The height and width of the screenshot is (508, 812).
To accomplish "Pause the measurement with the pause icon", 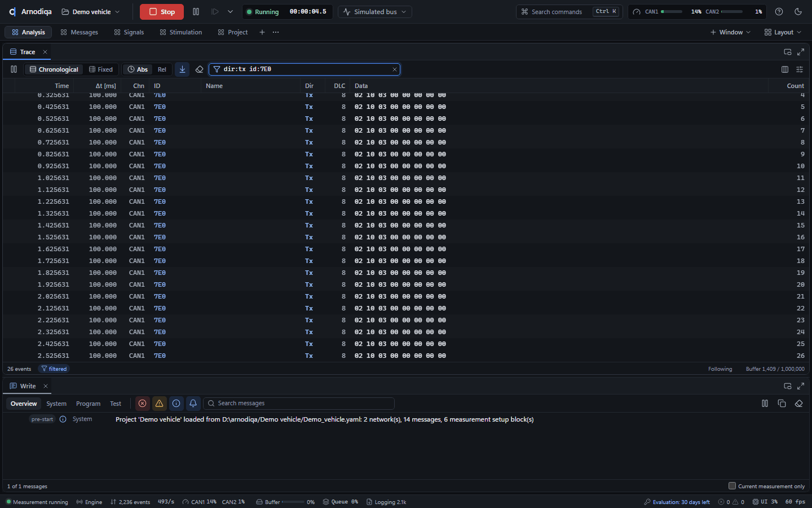I will click(196, 12).
